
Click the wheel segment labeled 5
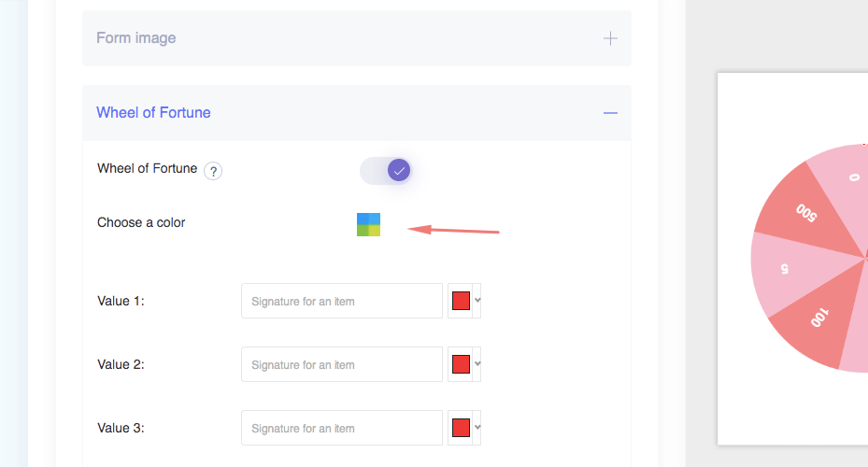(x=790, y=268)
